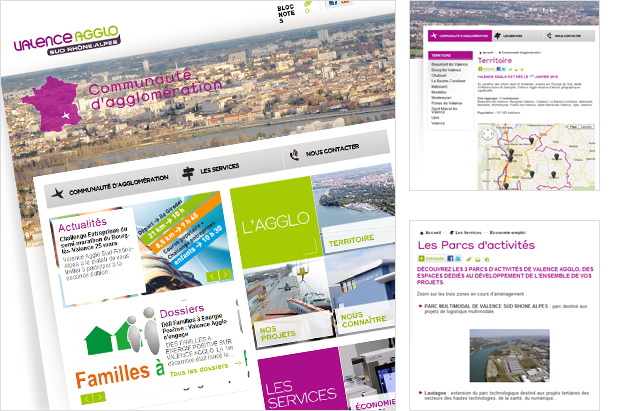Open the Actualités heading

(x=83, y=225)
